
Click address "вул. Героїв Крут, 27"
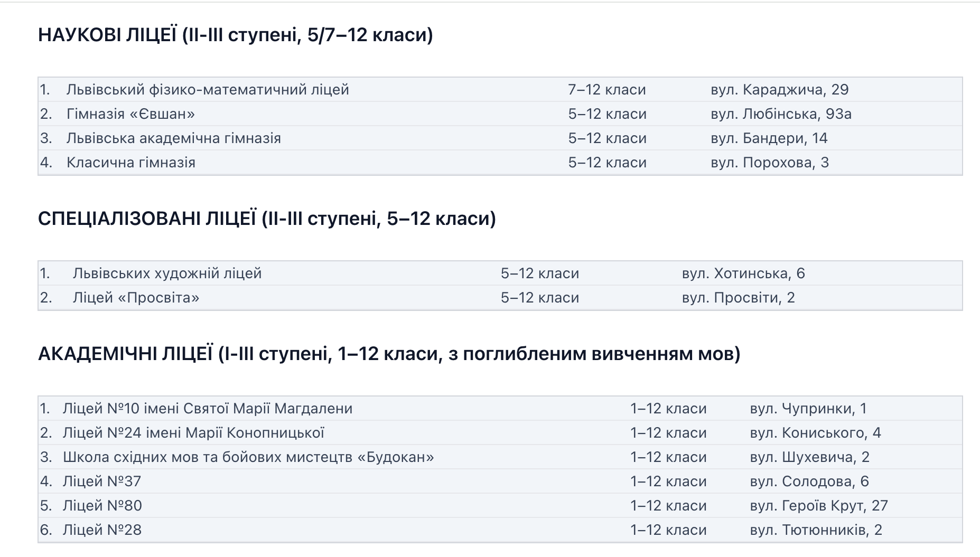click(x=818, y=506)
